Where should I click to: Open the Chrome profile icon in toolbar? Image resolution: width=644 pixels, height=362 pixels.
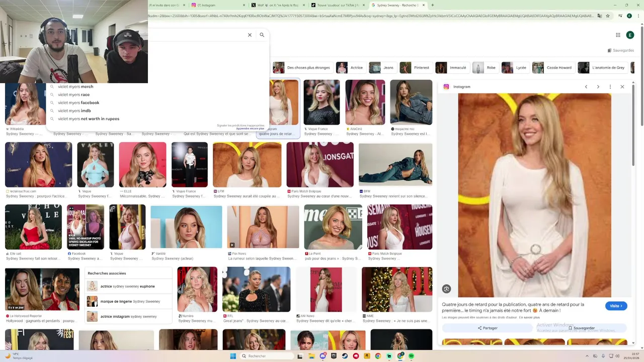click(x=629, y=16)
